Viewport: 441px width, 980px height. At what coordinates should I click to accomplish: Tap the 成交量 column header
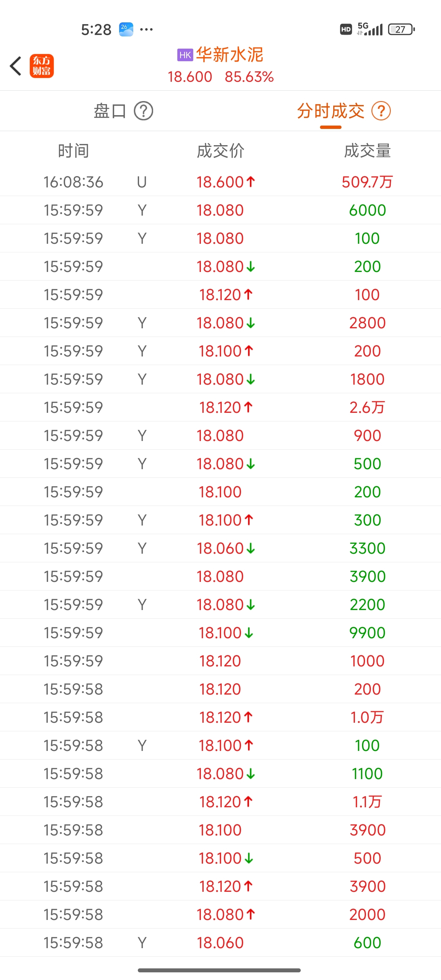tap(367, 151)
